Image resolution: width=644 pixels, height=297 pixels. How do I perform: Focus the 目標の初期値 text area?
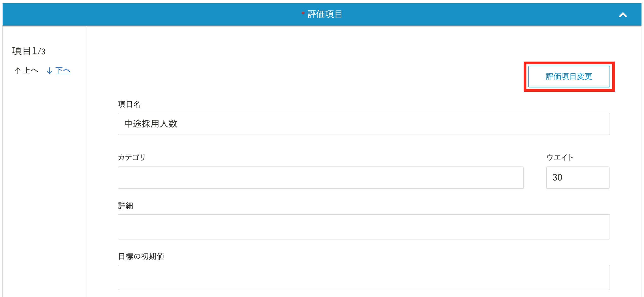(x=364, y=277)
